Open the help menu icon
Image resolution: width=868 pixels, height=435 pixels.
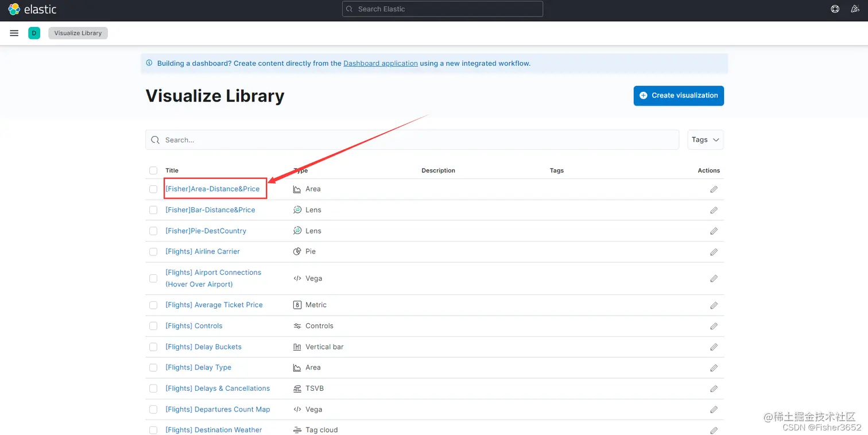point(835,9)
